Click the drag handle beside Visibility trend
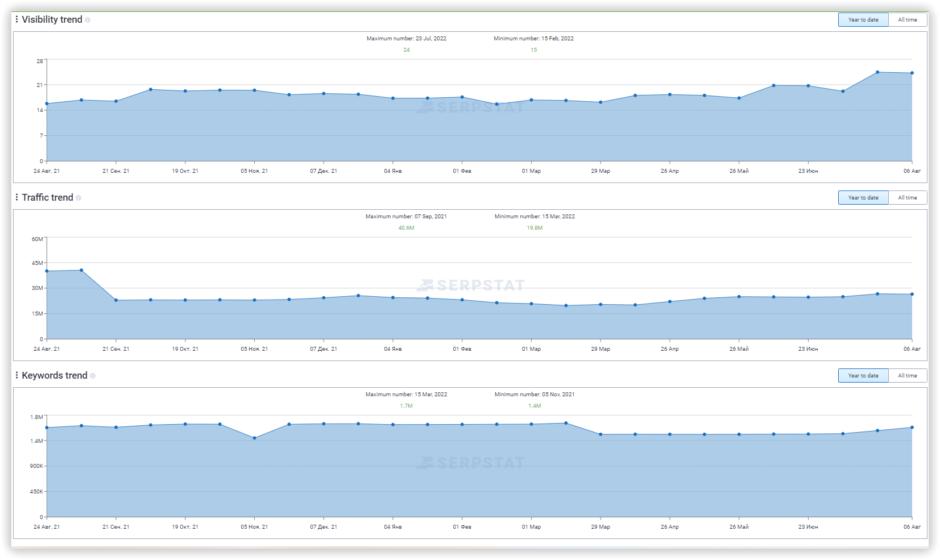The width and height of the screenshot is (940, 560). [15, 19]
